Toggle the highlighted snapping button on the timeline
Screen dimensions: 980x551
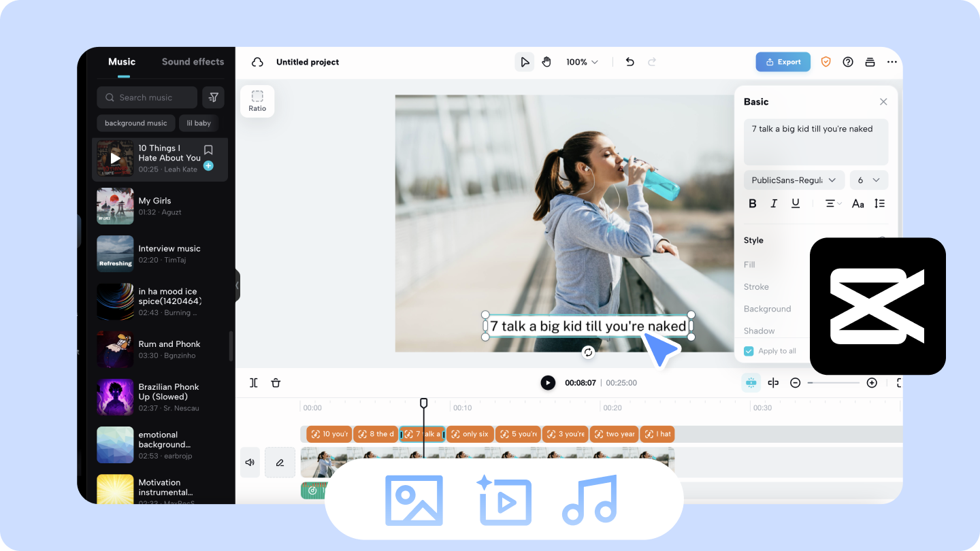[x=751, y=383]
